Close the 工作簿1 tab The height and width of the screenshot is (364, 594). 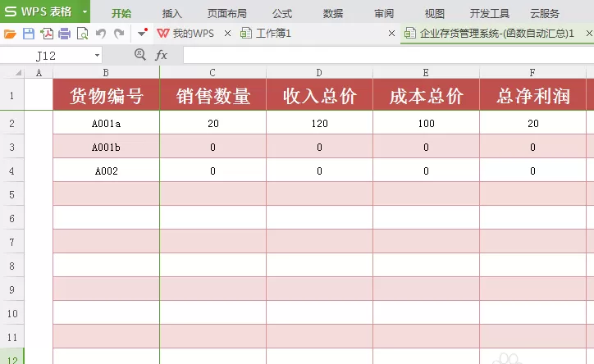391,34
